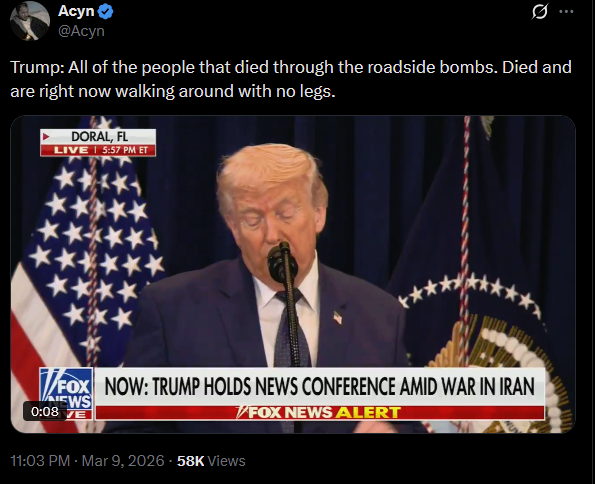The width and height of the screenshot is (595, 484).
Task: Click the news conference headline chyron
Action: click(x=320, y=386)
